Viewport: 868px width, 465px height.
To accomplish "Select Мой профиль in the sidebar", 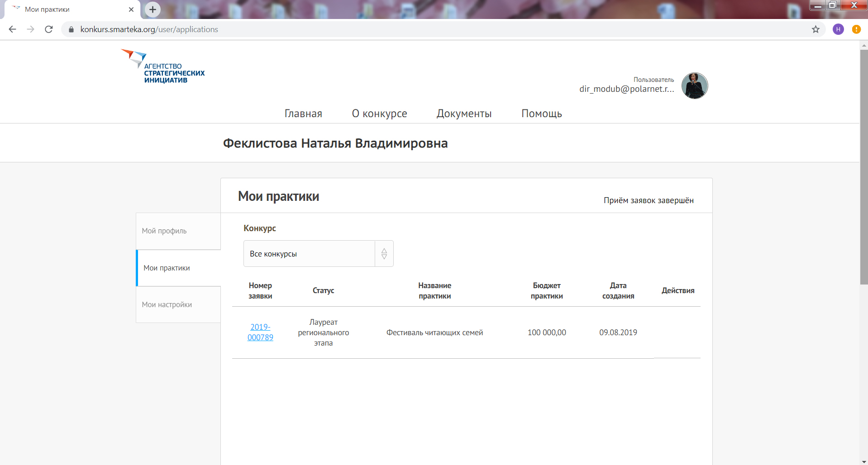I will [164, 231].
